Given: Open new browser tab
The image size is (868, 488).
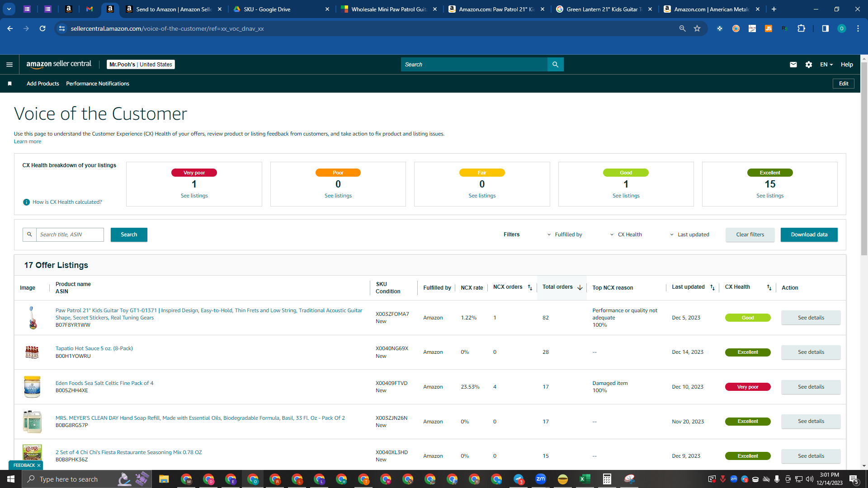Looking at the screenshot, I should [774, 9].
